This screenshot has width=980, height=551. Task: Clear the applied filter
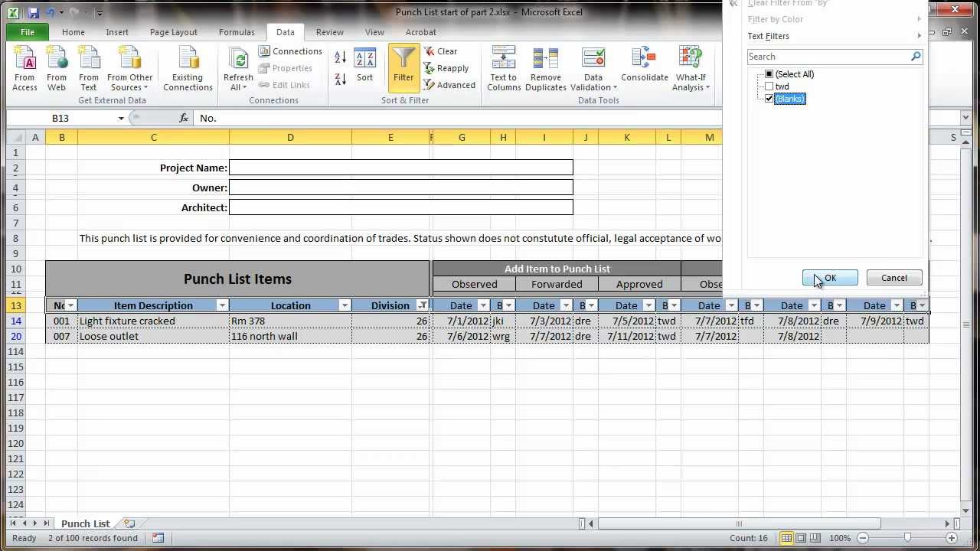click(440, 51)
